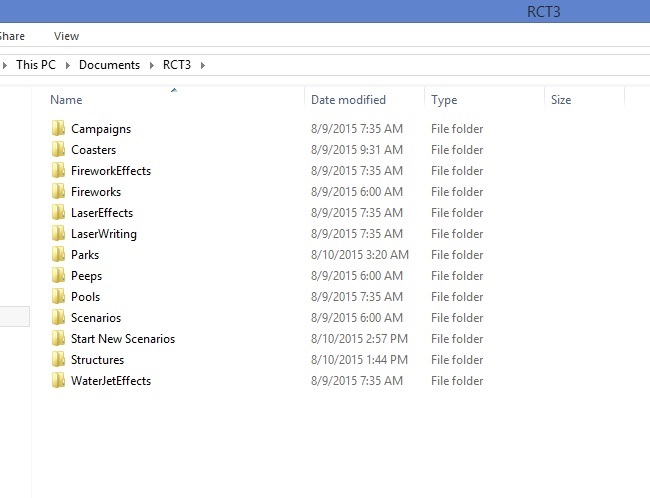Screen dimensions: 650x498
Task: Select the Start New Scenarios folder name
Action: 122,339
